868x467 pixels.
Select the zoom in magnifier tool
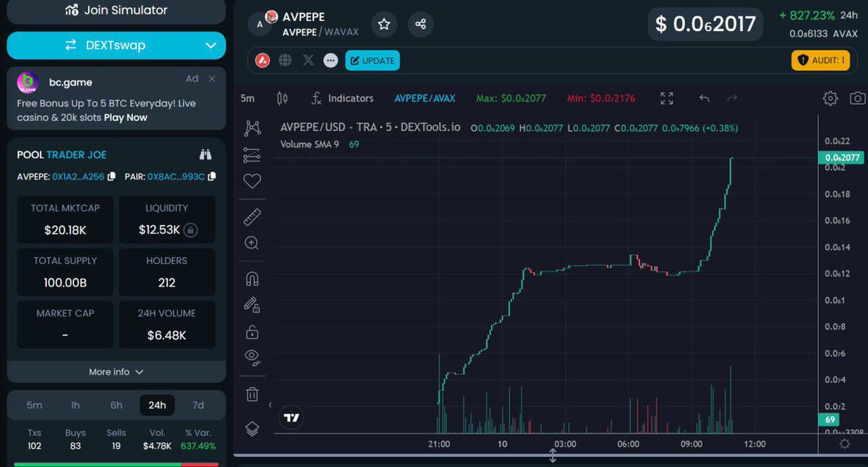(x=252, y=243)
